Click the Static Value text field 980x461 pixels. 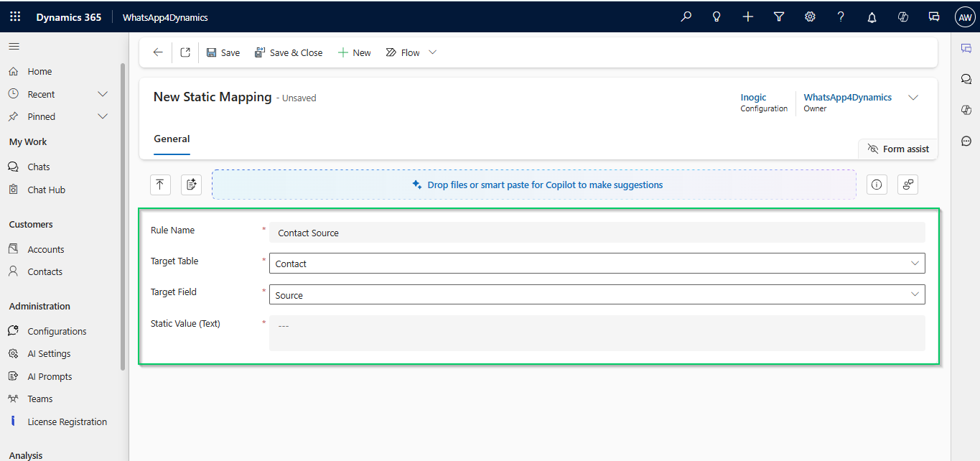pos(597,333)
